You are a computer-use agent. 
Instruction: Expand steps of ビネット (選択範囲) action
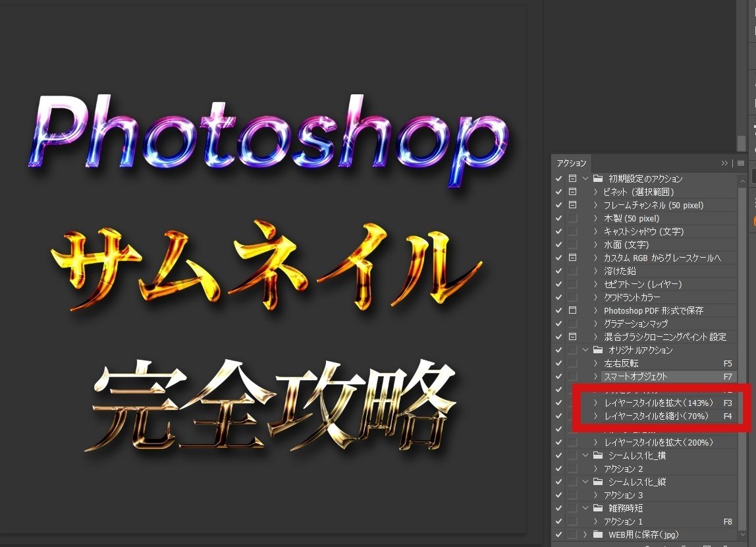595,192
